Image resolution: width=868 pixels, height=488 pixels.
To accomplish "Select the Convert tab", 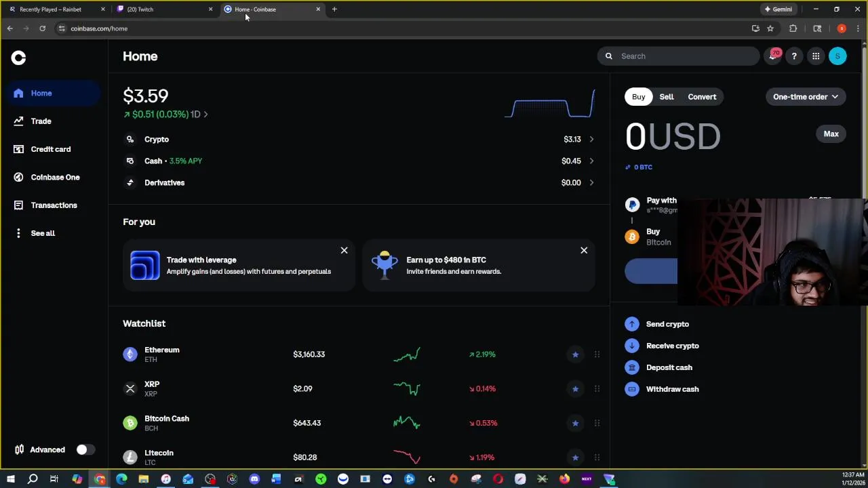I will [702, 97].
